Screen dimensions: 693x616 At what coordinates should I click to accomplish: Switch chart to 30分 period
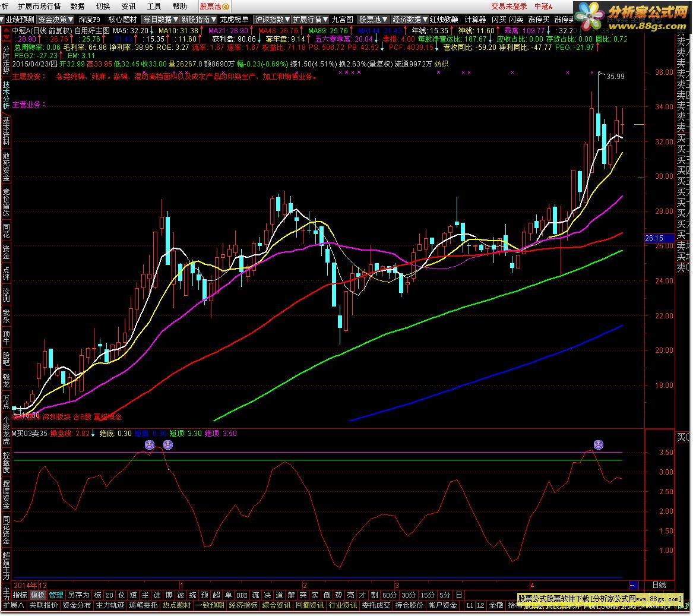(x=409, y=595)
